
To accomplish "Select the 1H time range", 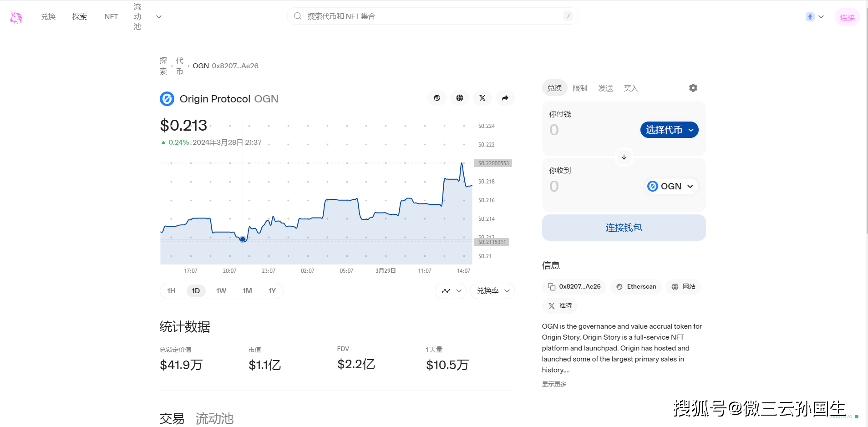I will click(x=171, y=291).
